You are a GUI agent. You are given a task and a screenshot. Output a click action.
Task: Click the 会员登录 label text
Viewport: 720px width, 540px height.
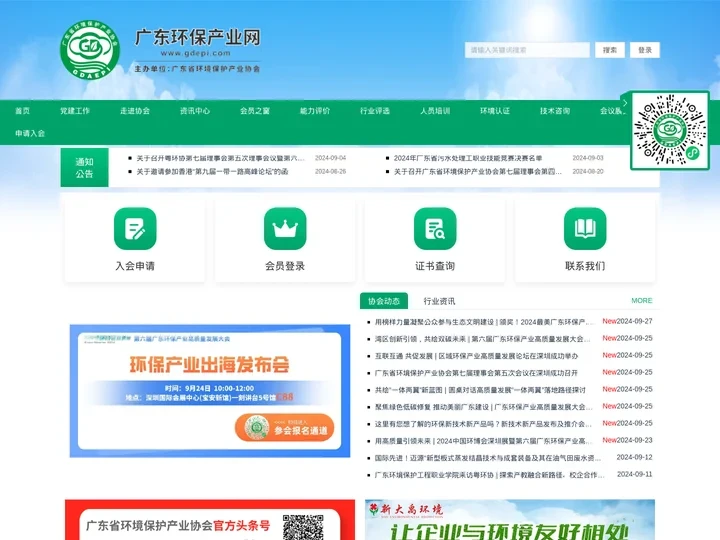[285, 266]
